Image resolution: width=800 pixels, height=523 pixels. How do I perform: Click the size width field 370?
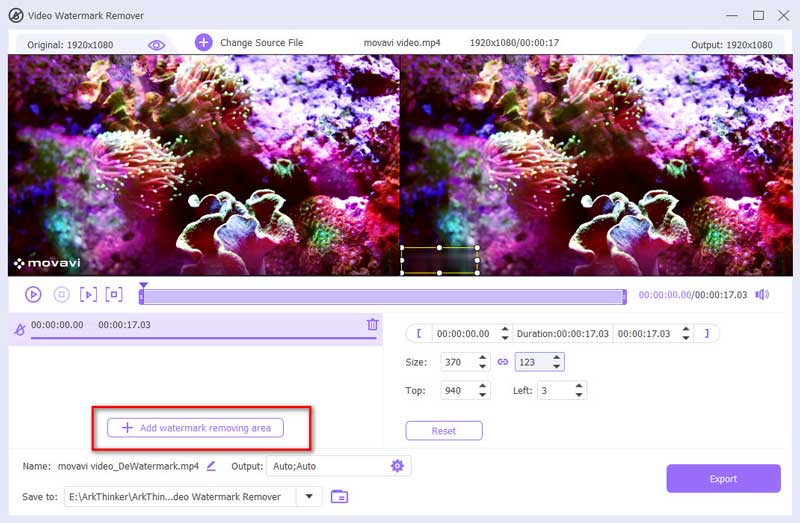(458, 362)
